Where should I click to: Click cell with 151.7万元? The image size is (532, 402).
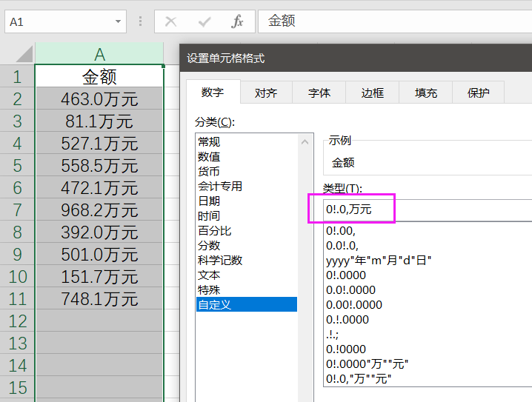pyautogui.click(x=99, y=276)
